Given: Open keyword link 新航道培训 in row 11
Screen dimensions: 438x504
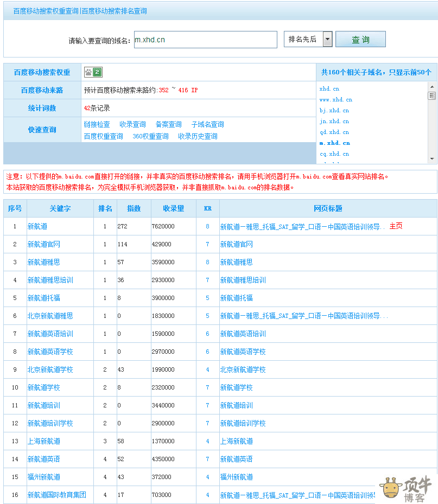Looking at the screenshot, I should click(x=44, y=405).
